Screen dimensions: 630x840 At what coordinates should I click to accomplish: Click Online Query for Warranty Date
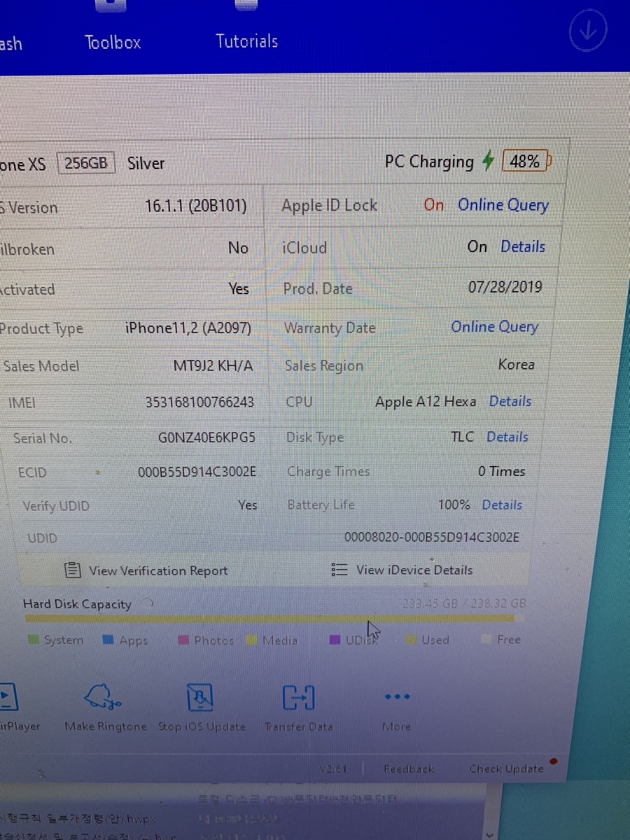(494, 327)
